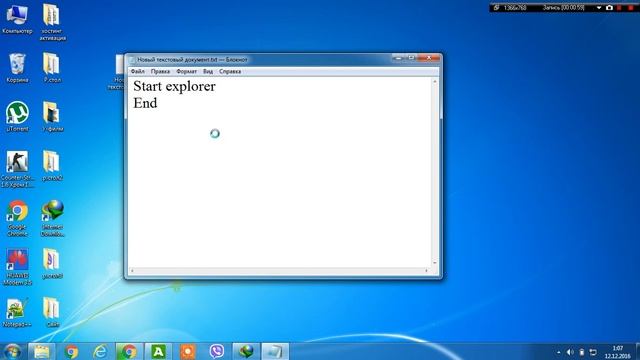Select the Сайт folder icon

click(x=52, y=313)
